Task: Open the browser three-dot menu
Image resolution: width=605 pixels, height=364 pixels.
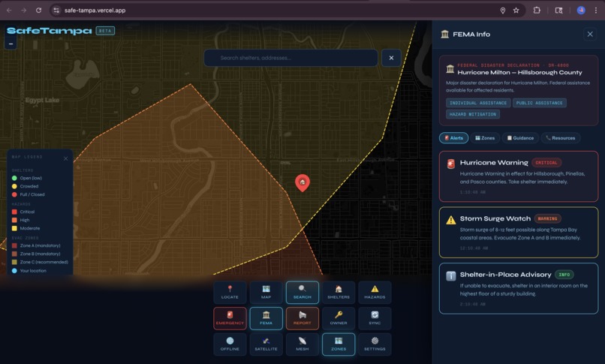Action: click(596, 11)
